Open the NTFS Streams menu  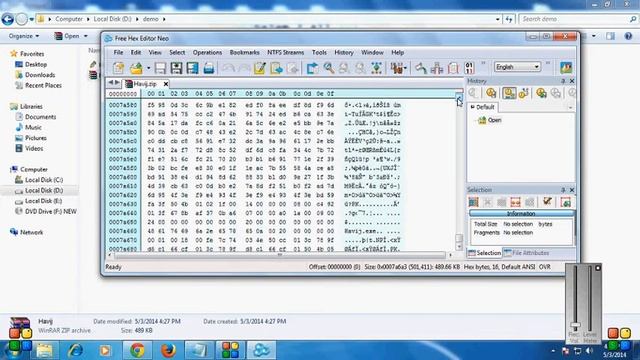point(285,52)
